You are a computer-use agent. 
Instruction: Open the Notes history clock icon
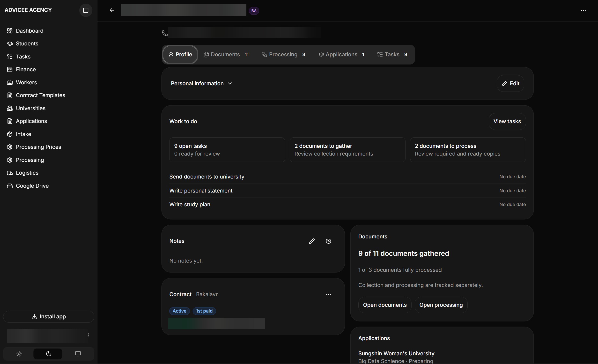328,241
